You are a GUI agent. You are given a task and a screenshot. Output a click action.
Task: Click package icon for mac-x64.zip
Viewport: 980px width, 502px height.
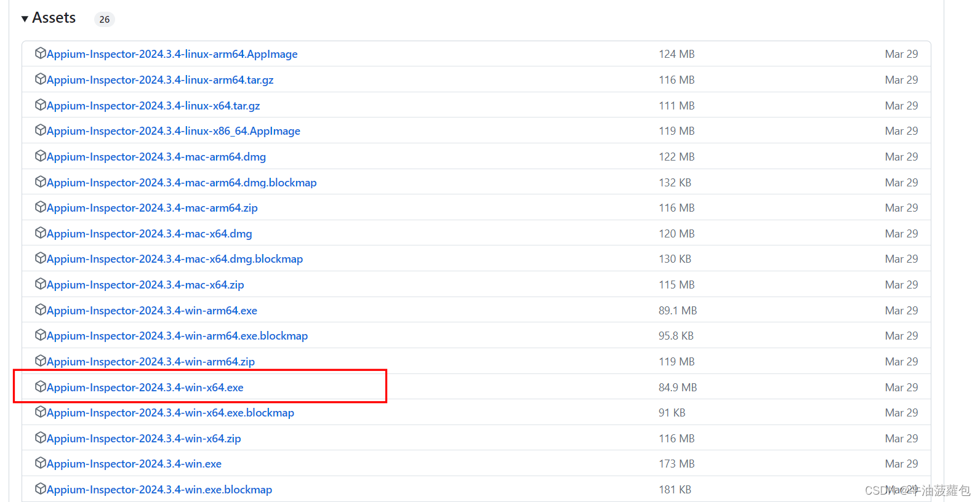(x=41, y=284)
